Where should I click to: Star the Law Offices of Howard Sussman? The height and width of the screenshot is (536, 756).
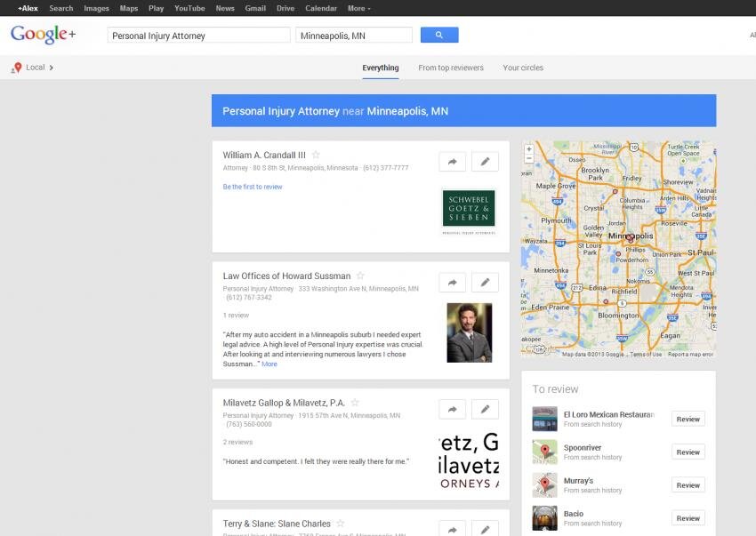pos(360,276)
